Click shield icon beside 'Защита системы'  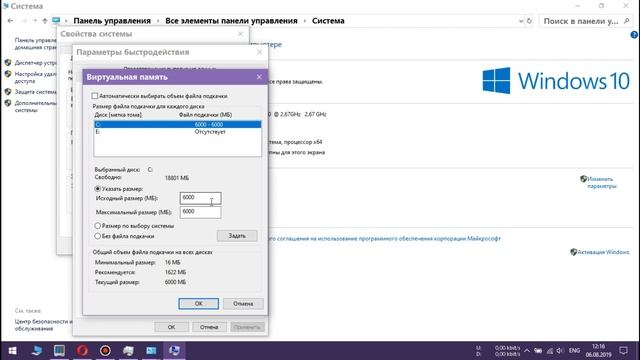click(8, 91)
